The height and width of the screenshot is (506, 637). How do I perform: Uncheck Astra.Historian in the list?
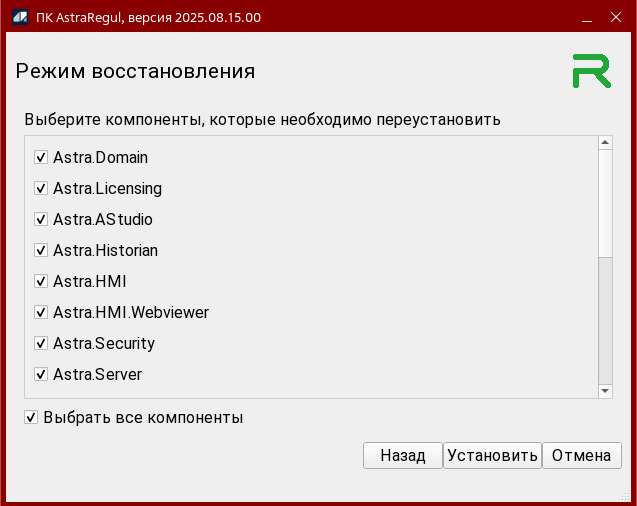[x=41, y=251]
